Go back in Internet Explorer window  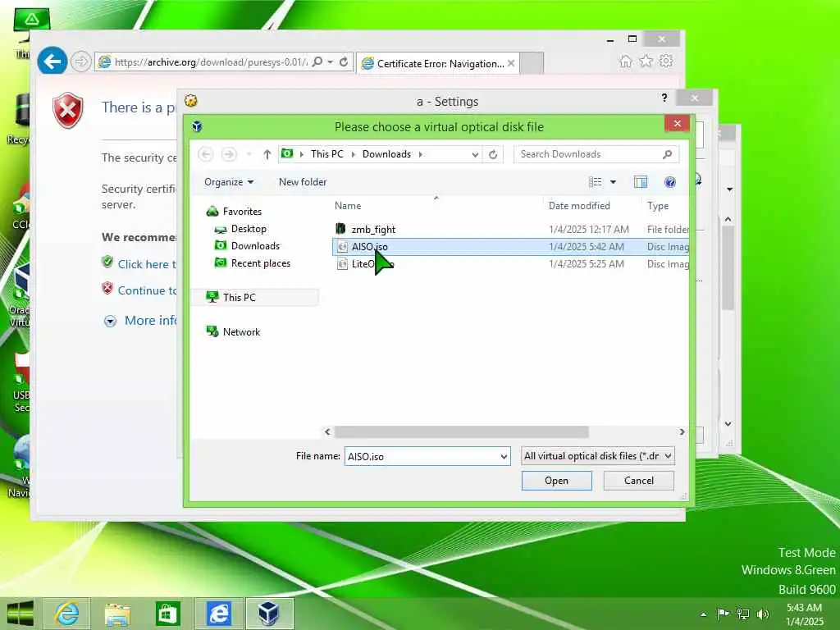(x=52, y=62)
